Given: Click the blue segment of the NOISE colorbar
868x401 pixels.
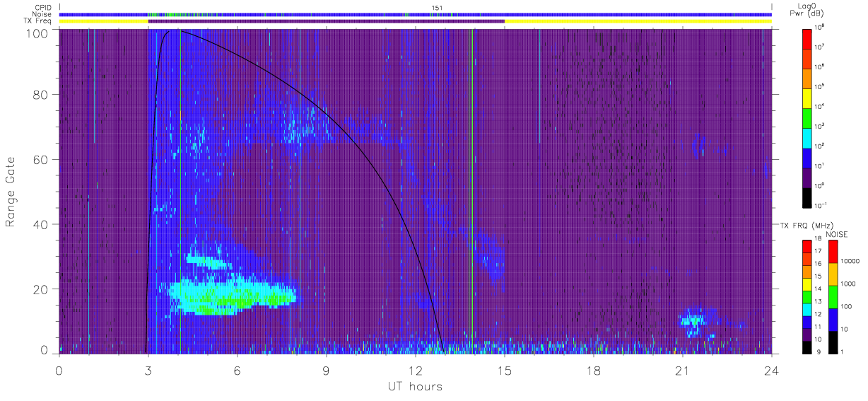Looking at the screenshot, I should coord(833,318).
